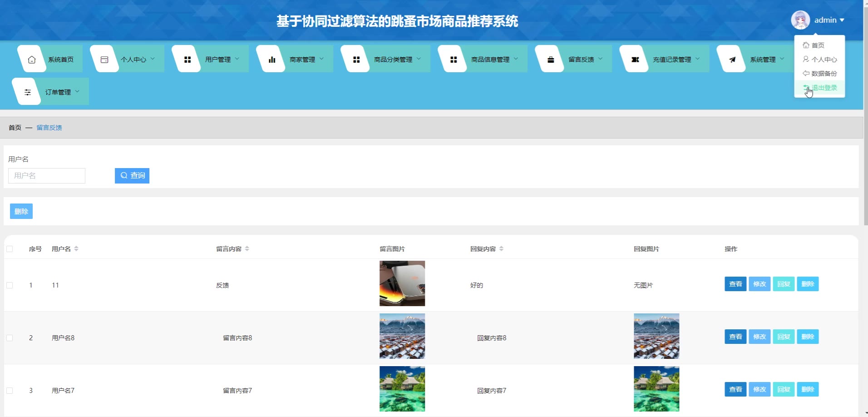Click the briefcase icon for 留言反馈
Screen dimensions: 868x417
coord(551,60)
